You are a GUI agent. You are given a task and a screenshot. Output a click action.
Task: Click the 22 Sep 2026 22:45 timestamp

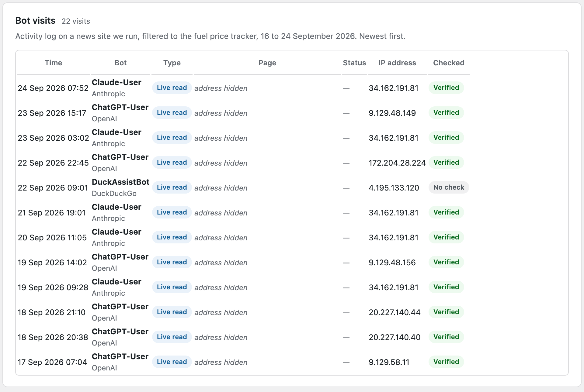coord(53,163)
